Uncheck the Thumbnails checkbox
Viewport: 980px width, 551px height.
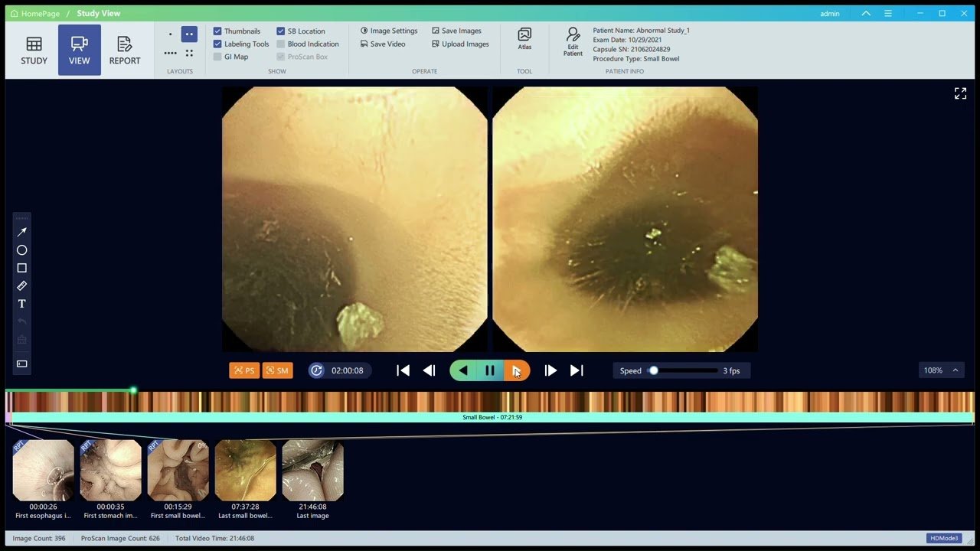(217, 31)
